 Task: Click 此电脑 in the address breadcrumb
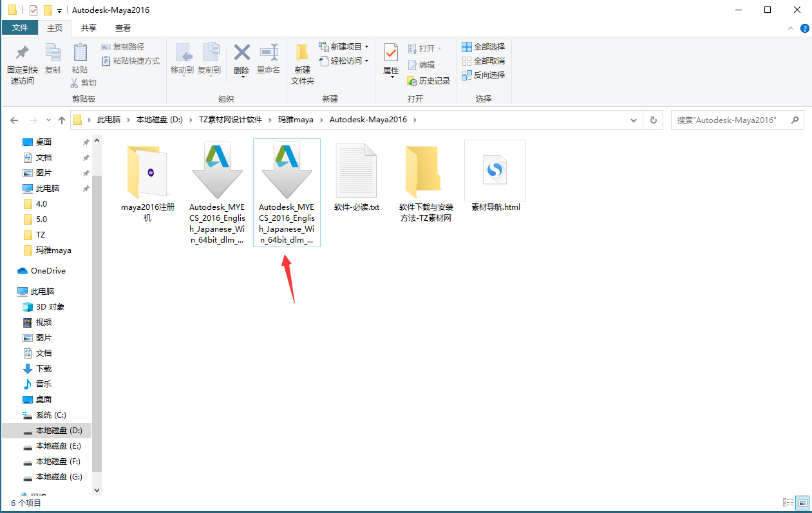[x=109, y=120]
